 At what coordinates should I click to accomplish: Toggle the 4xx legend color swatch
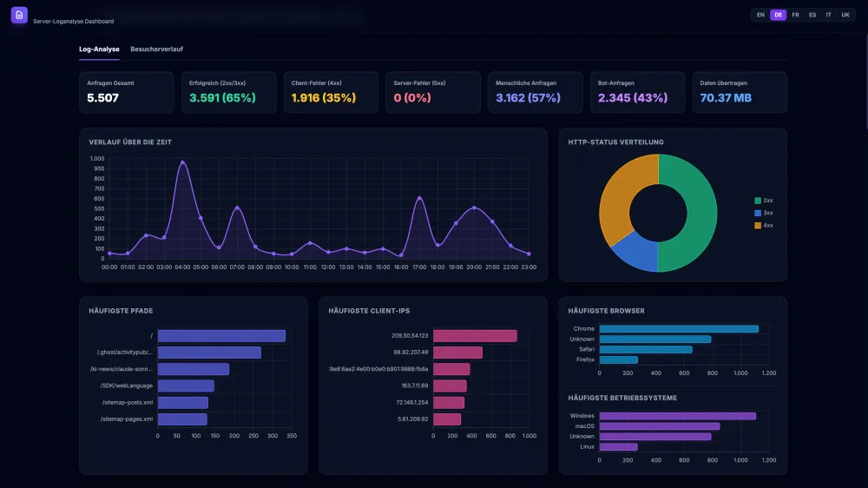(x=758, y=226)
